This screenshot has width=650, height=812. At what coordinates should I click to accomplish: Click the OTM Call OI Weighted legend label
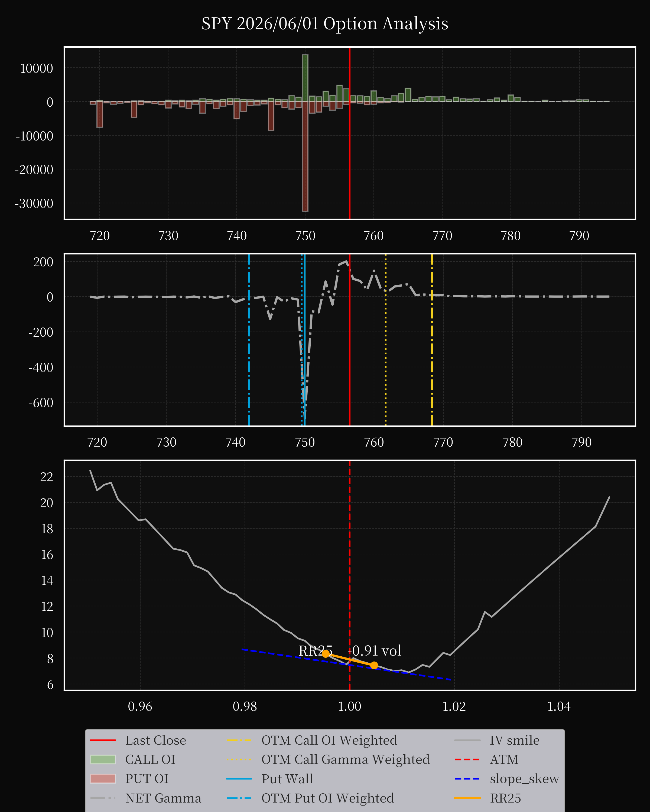click(x=329, y=740)
